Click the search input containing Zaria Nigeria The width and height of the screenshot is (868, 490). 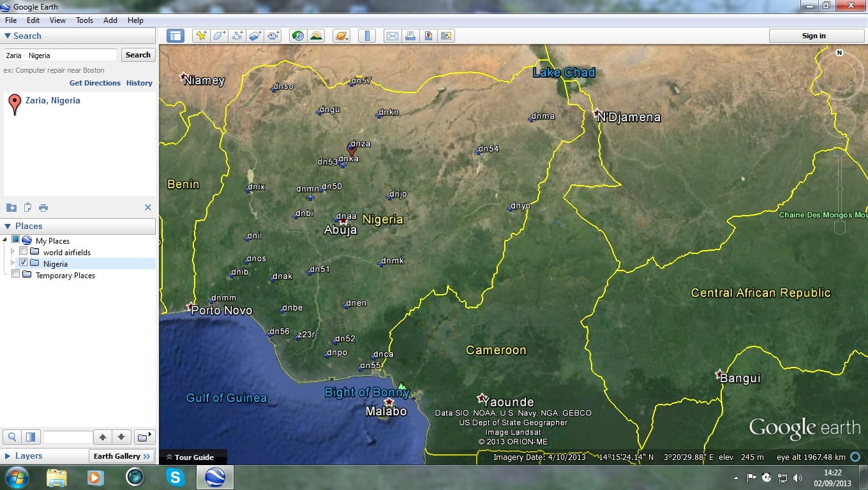click(61, 56)
